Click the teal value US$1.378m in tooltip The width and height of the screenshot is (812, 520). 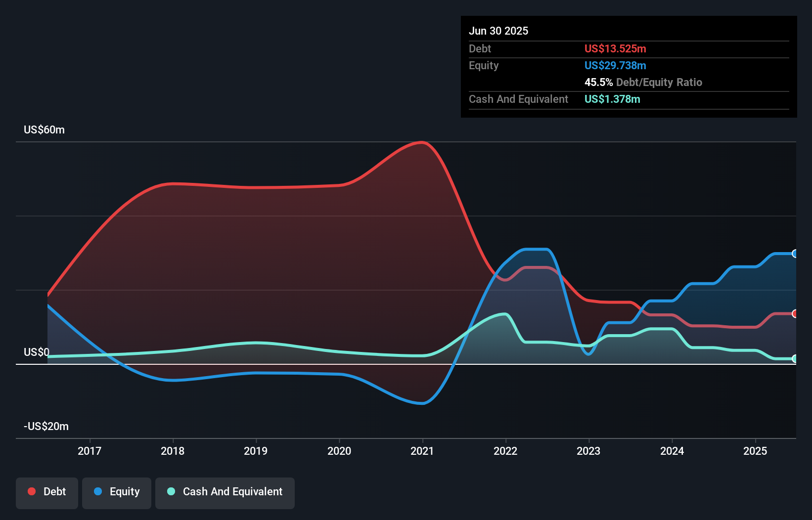pyautogui.click(x=612, y=99)
